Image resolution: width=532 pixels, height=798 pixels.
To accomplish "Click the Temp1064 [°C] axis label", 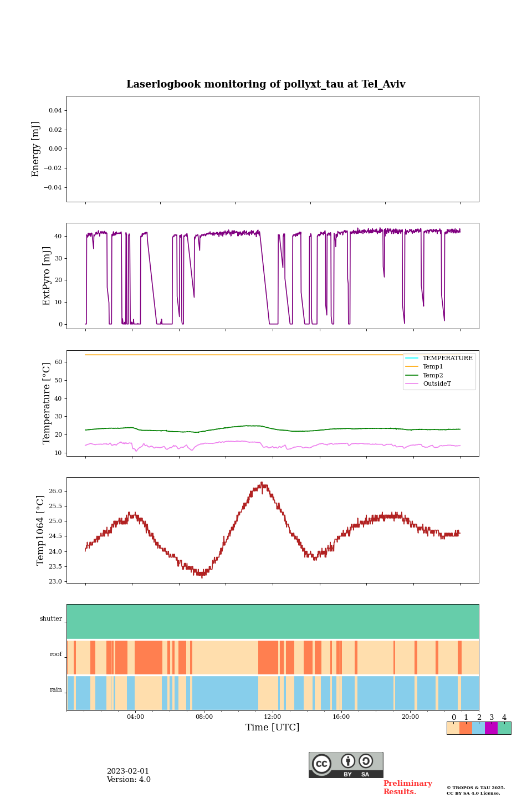I will pos(40,530).
